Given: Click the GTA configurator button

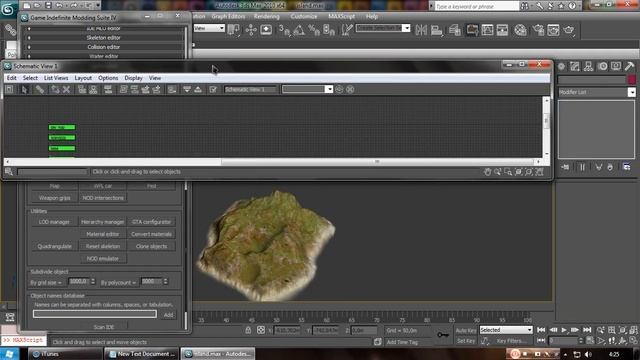Looking at the screenshot, I should 151,222.
